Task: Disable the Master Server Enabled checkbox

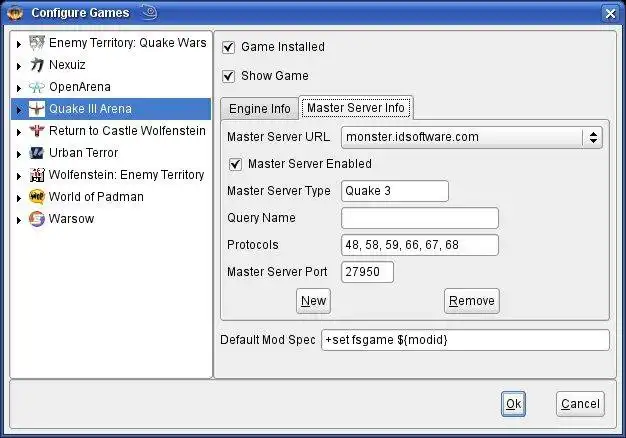Action: (x=235, y=164)
